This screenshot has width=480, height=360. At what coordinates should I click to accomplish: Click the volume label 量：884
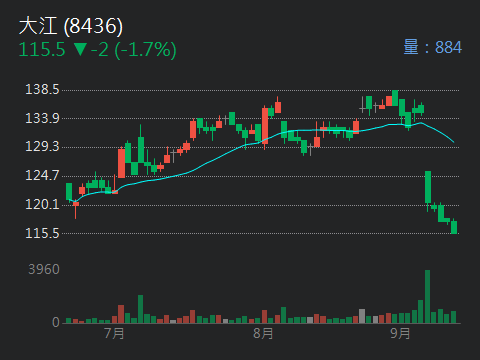[432, 47]
